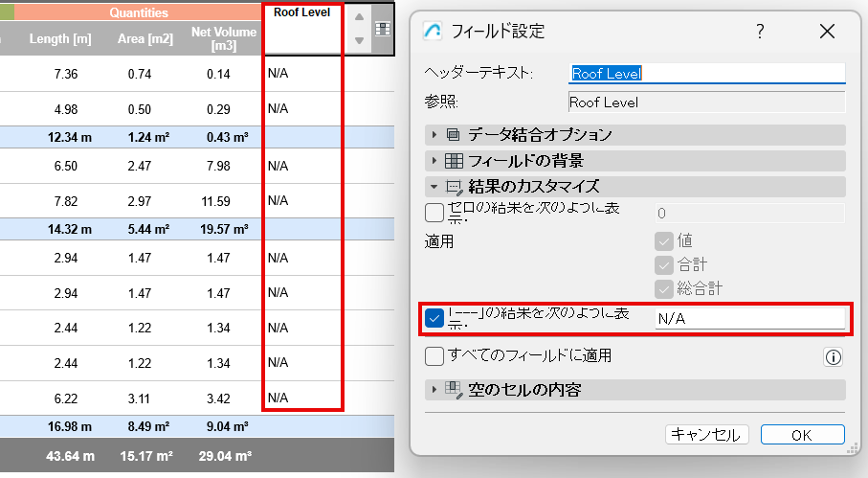
Task: Click the 参照 Roof Level field
Action: (707, 102)
